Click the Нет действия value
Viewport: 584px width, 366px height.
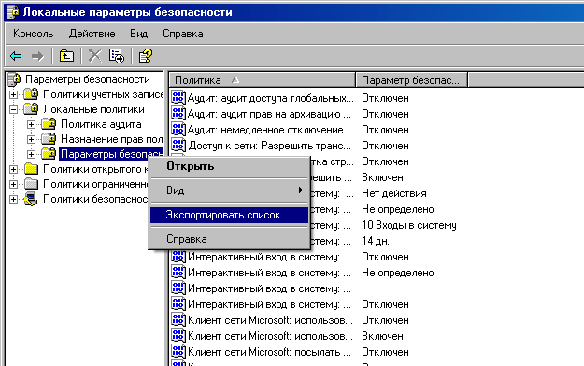[394, 193]
